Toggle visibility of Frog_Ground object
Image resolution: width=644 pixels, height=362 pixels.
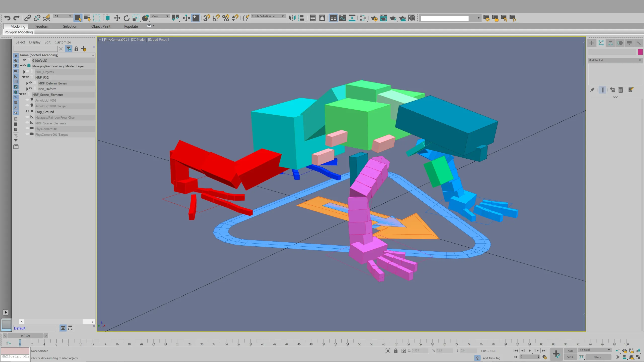pyautogui.click(x=27, y=111)
